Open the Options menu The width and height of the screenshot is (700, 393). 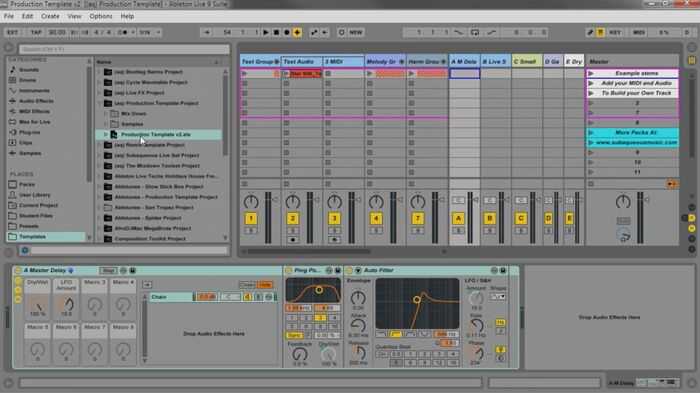point(101,16)
